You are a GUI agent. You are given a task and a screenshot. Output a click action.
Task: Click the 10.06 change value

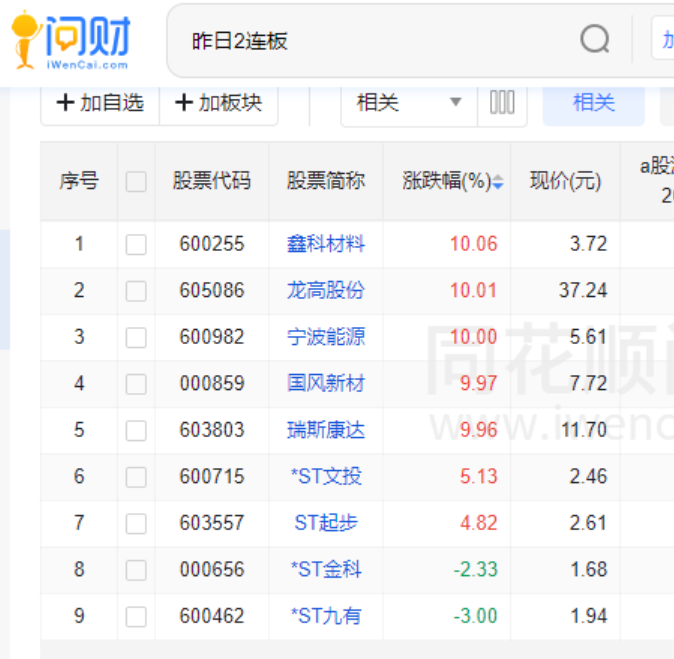point(473,244)
